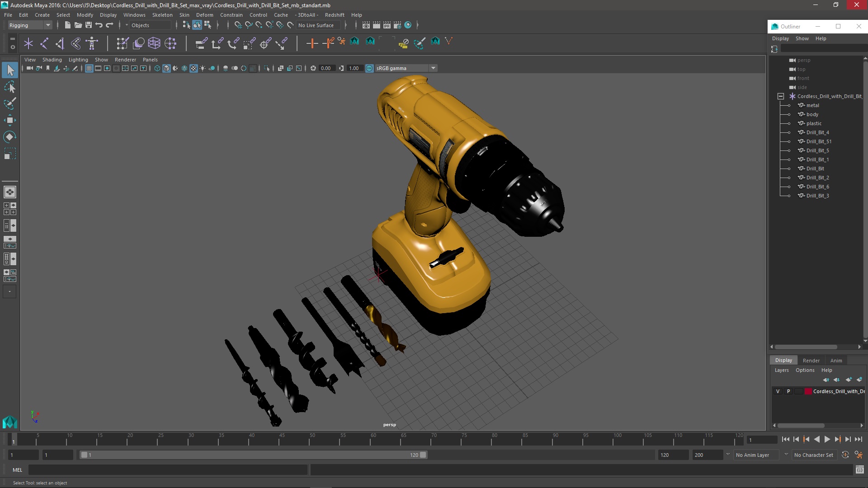Click the No Live Surface field
Image resolution: width=868 pixels, height=488 pixels.
coord(318,25)
